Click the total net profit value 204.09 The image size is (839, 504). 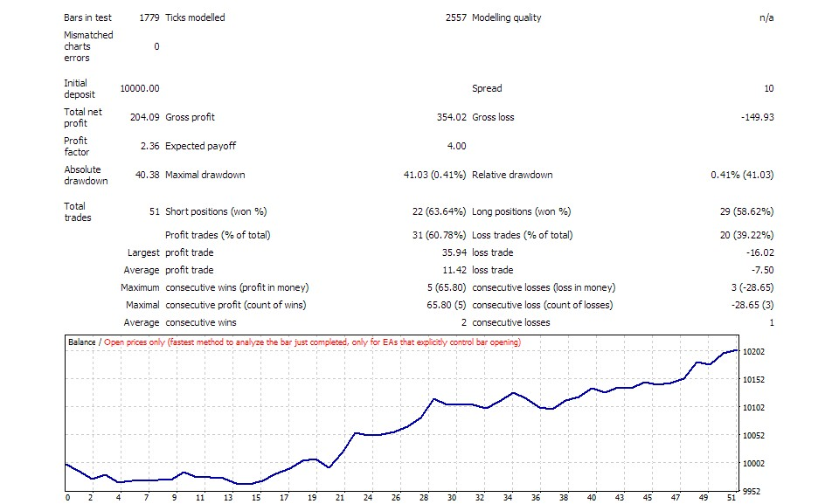pyautogui.click(x=144, y=117)
